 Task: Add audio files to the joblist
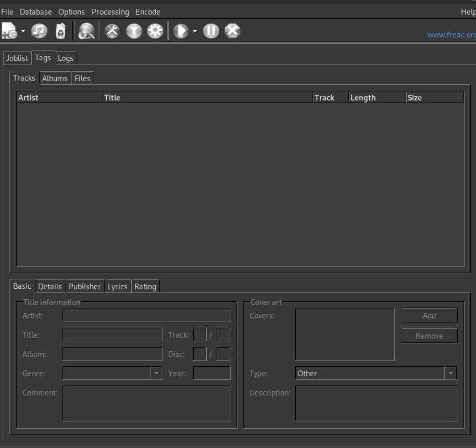[x=8, y=31]
